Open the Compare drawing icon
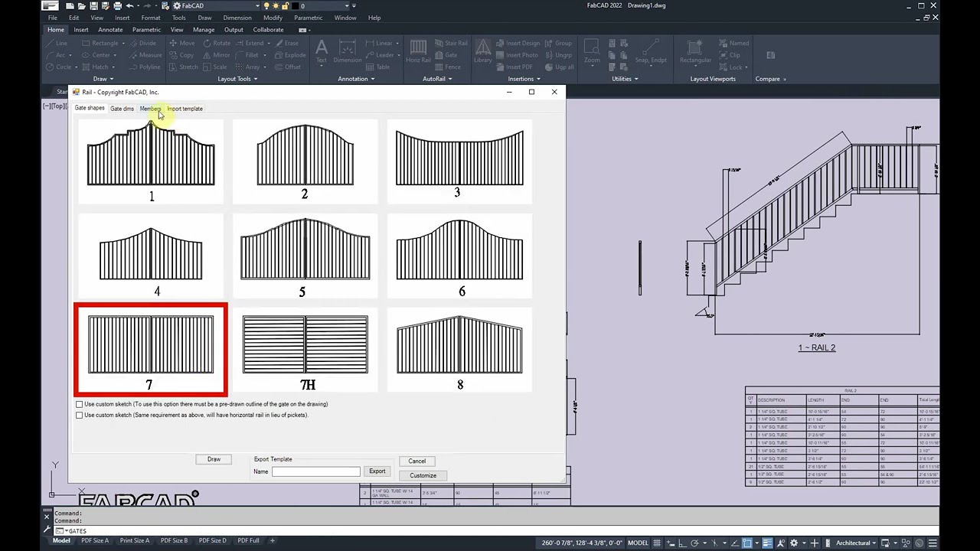 [x=771, y=55]
